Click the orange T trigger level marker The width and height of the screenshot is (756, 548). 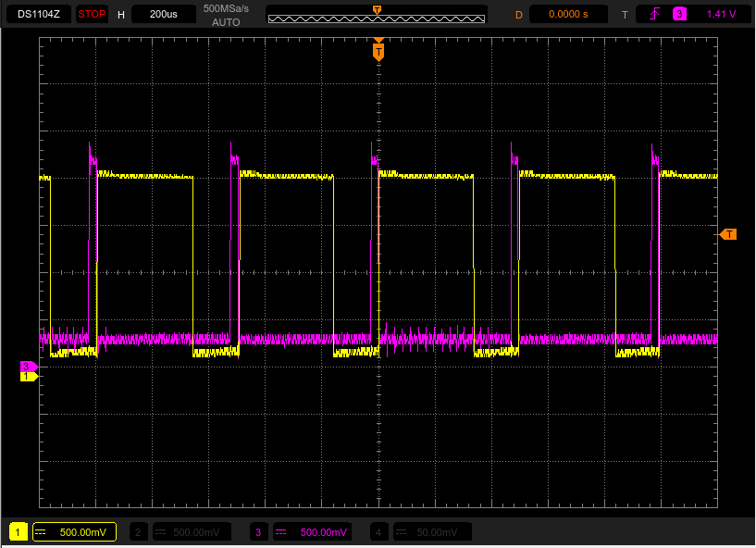(728, 234)
